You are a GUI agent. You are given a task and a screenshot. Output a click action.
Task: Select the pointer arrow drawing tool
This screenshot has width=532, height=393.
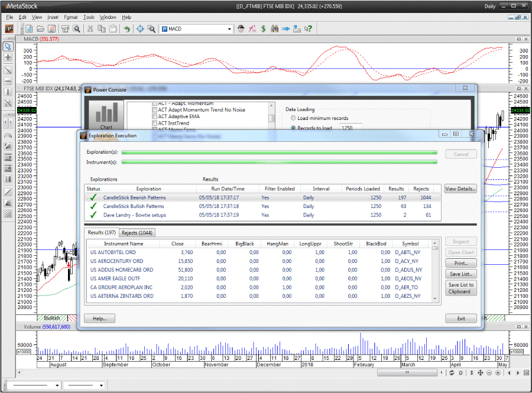[8, 47]
